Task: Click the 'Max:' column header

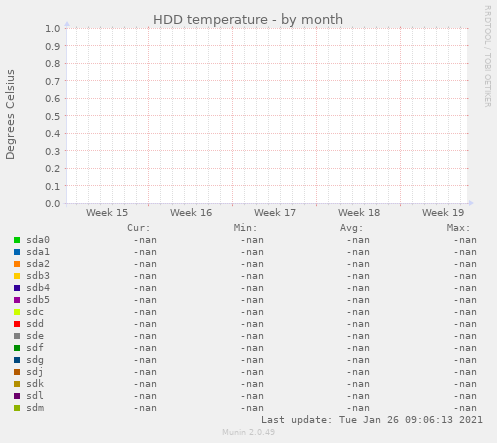Action: coord(458,228)
